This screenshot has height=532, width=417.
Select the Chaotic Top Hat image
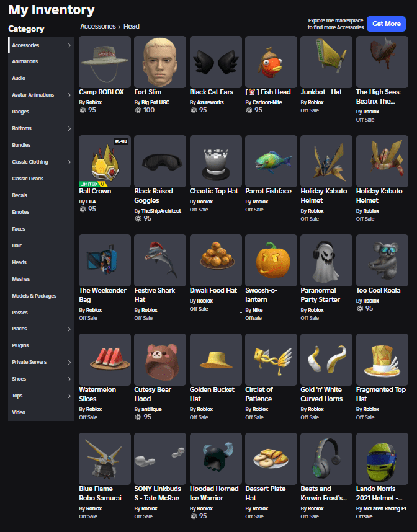point(215,161)
